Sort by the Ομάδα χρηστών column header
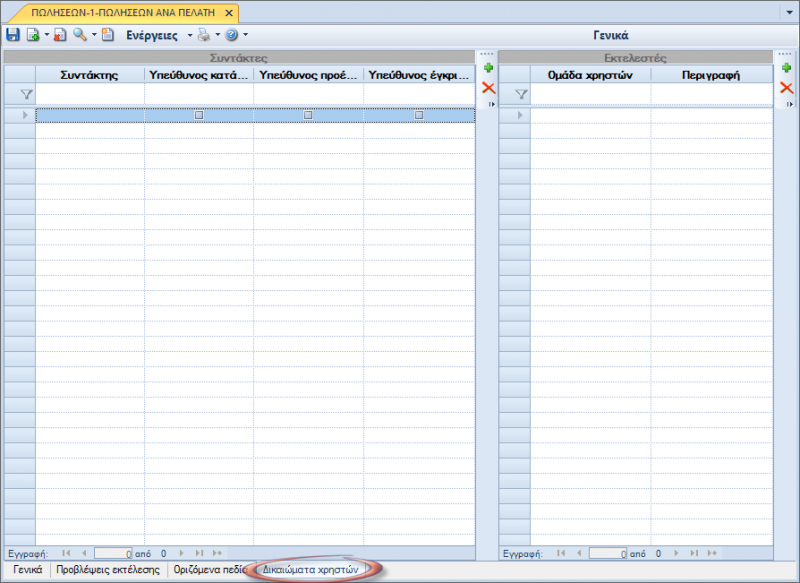Viewport: 800px width, 583px height. 590,75
